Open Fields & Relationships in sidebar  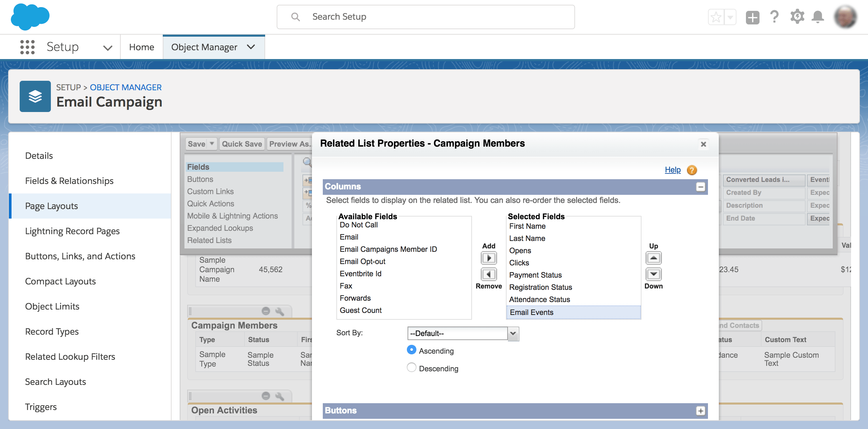coord(69,181)
